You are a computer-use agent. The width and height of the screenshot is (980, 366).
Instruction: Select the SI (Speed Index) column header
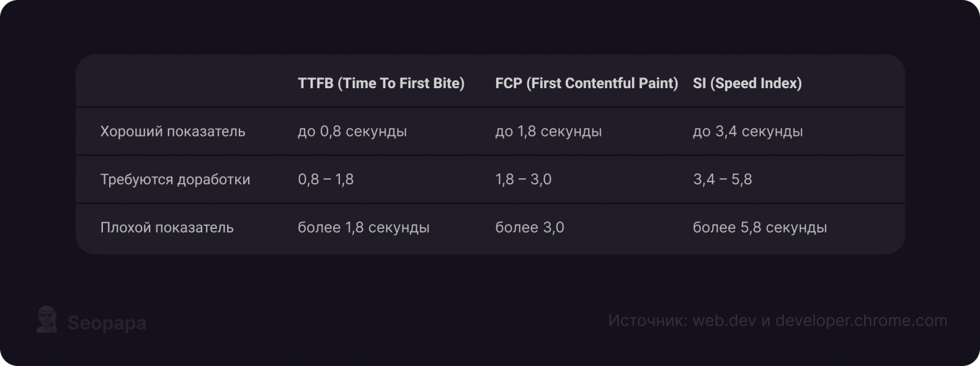[x=747, y=83]
